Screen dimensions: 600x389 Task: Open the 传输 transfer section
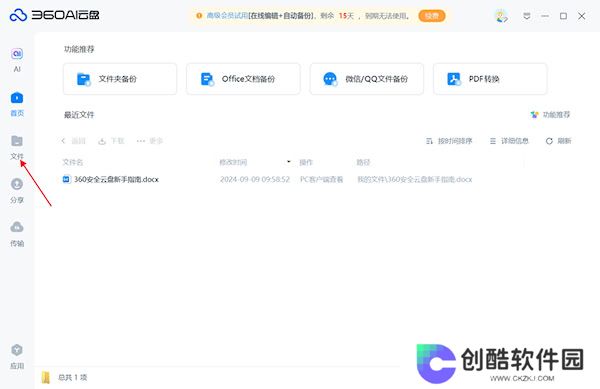point(17,234)
